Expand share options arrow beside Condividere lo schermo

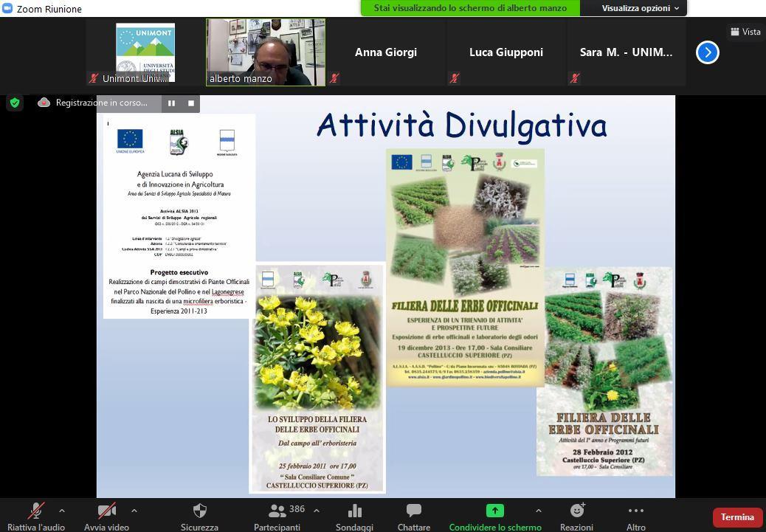(x=538, y=511)
